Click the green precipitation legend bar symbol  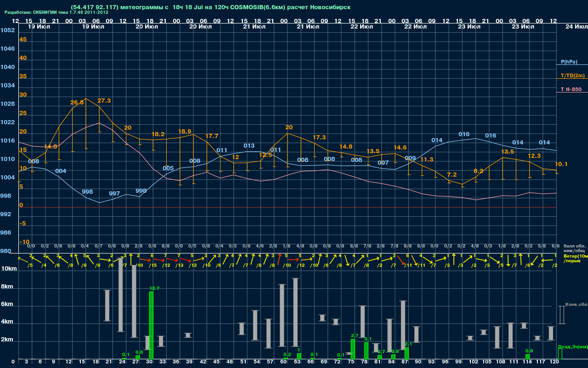tap(560, 354)
